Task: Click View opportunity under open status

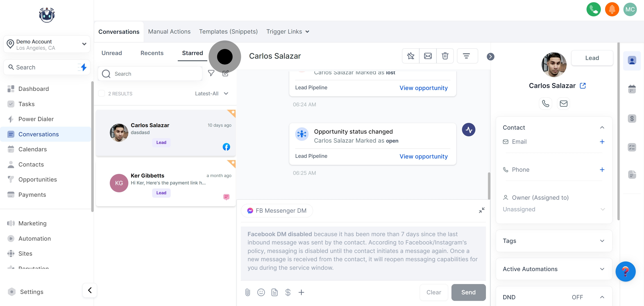Action: coord(424,156)
